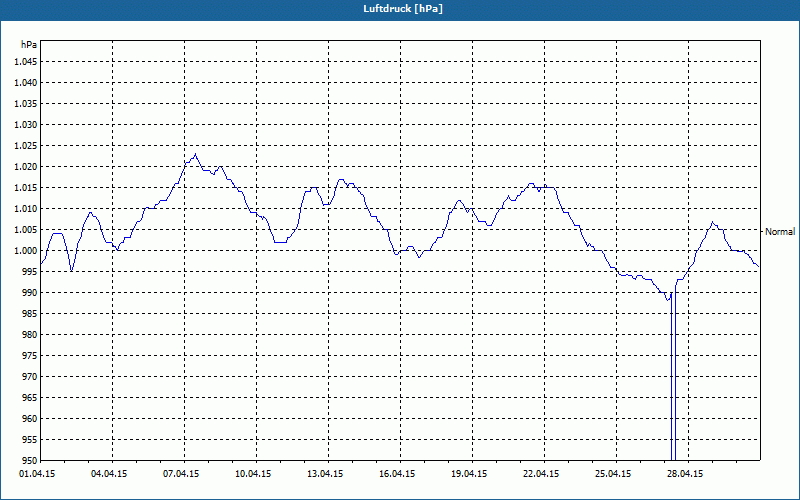Pick the date label '04.04.15'
The height and width of the screenshot is (500, 800).
(109, 474)
